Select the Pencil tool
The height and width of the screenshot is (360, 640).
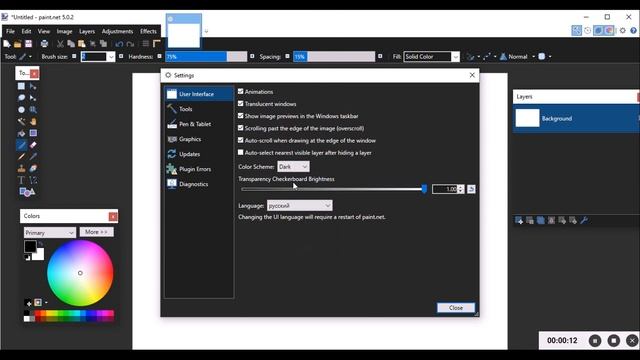click(21, 157)
